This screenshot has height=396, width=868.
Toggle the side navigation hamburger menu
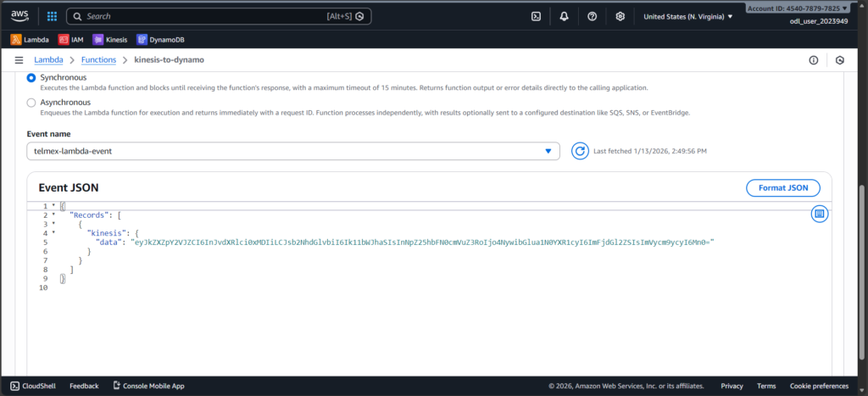[19, 60]
